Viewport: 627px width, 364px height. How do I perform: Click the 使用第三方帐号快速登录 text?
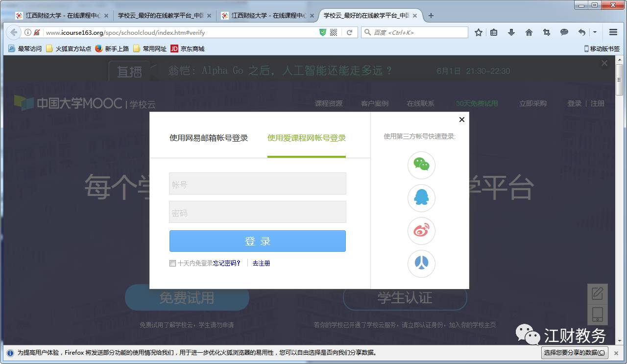[420, 136]
